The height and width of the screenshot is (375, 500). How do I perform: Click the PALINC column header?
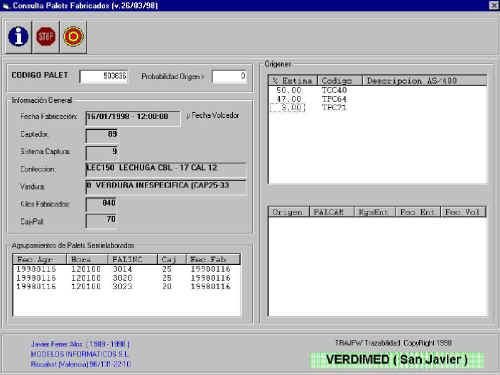tap(132, 259)
